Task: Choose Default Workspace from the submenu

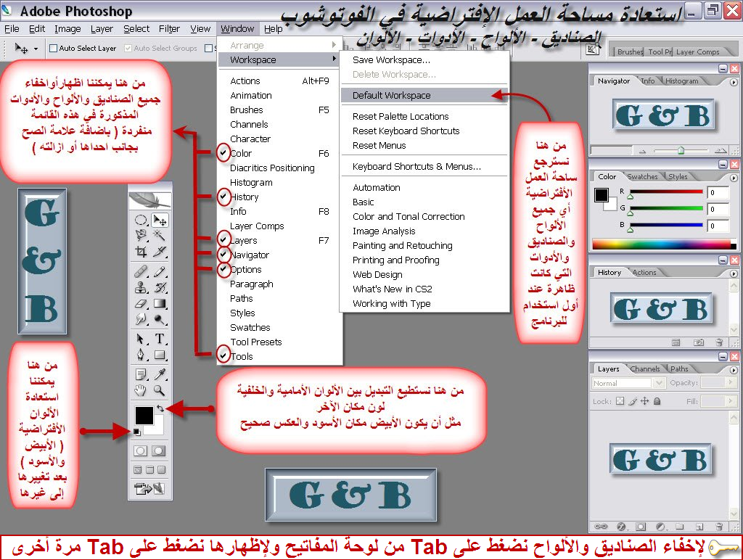Action: coord(391,96)
